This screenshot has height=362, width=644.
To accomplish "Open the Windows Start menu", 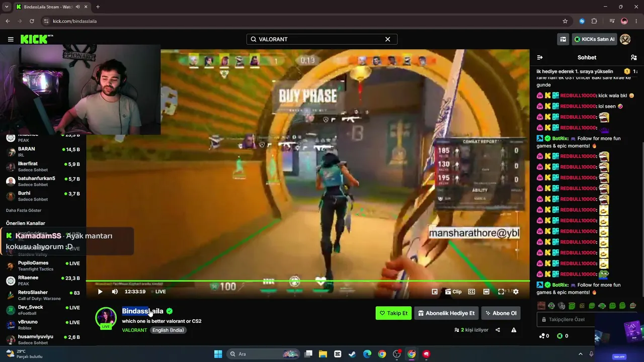I will [x=218, y=354].
